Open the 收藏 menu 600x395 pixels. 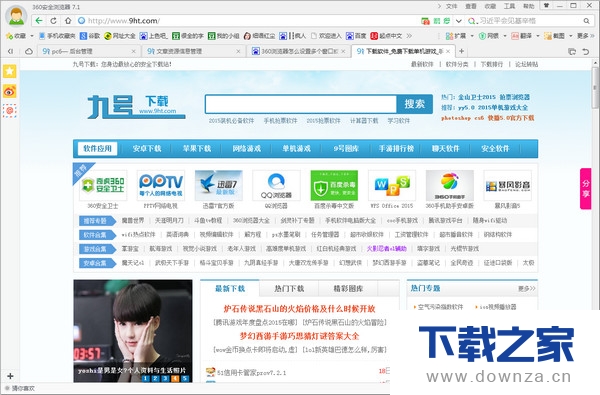pyautogui.click(x=490, y=6)
